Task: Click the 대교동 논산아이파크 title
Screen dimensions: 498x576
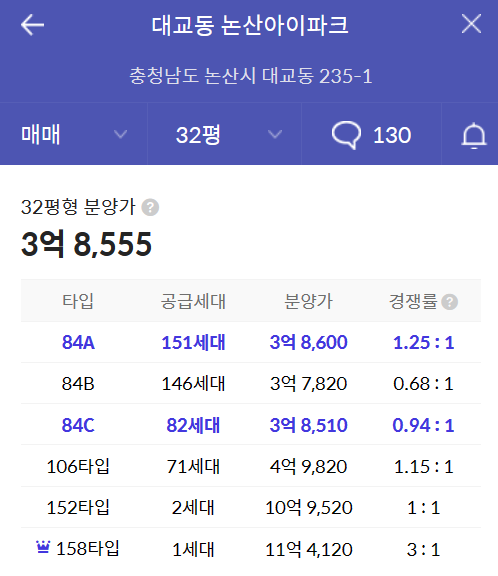Action: [250, 25]
